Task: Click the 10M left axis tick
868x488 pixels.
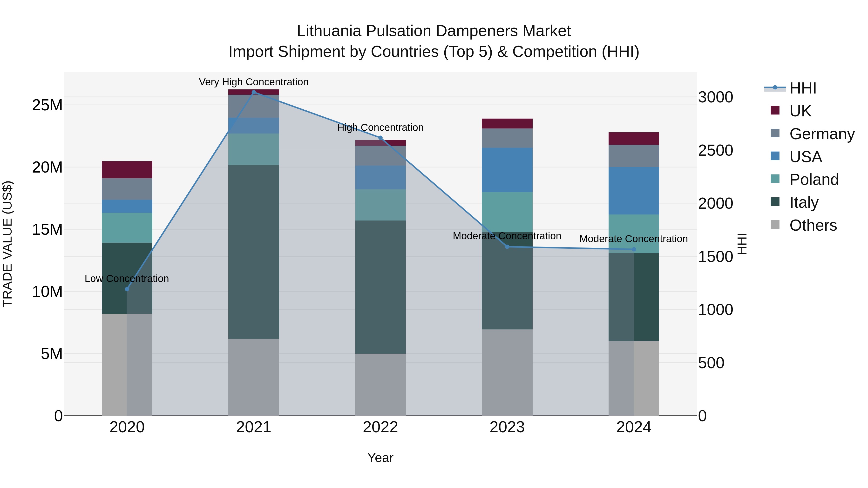Action: pyautogui.click(x=47, y=292)
